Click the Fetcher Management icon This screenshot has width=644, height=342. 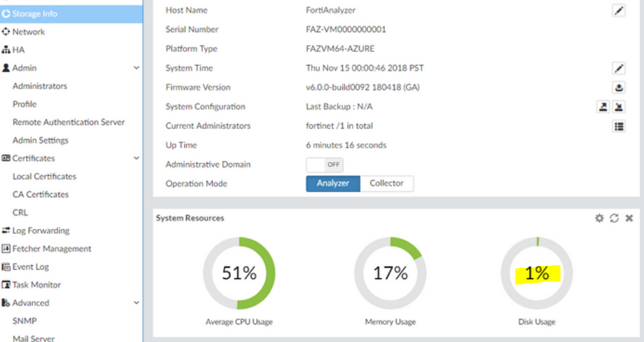click(6, 249)
